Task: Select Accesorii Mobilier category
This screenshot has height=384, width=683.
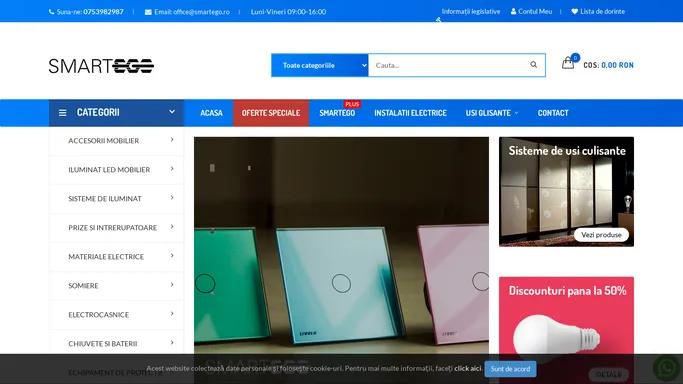Action: point(104,141)
